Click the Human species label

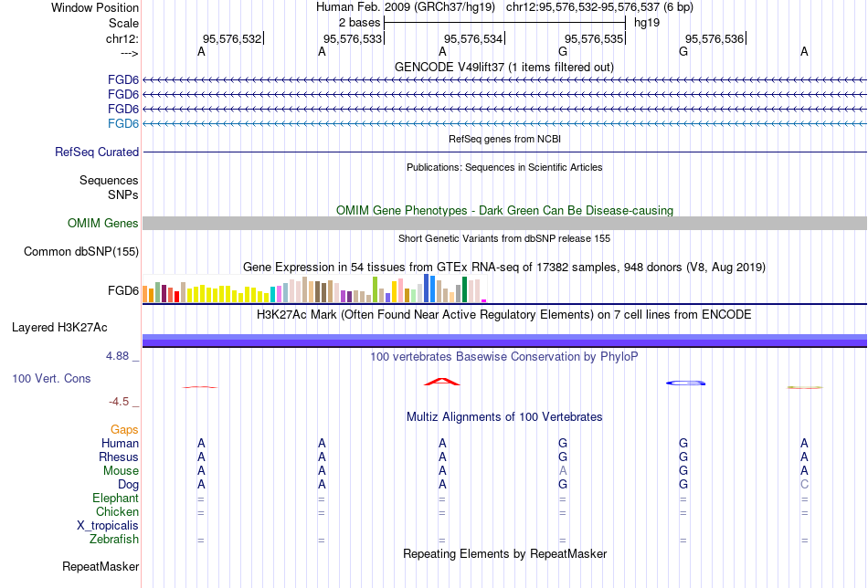(120, 444)
